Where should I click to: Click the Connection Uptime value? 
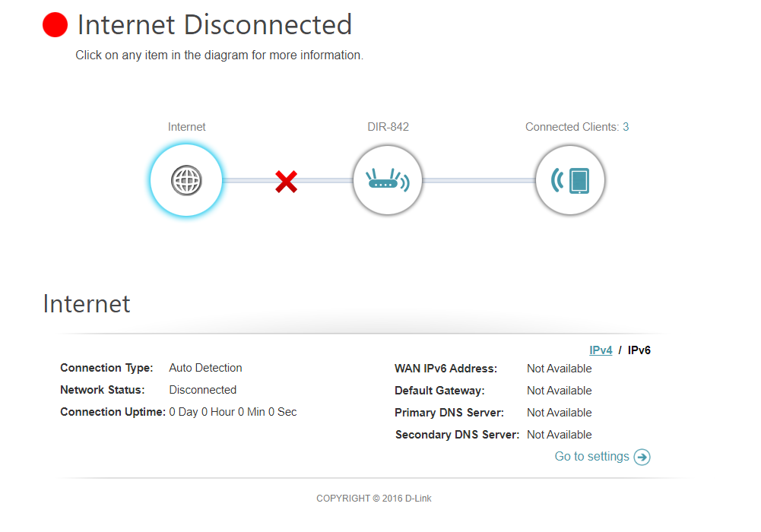(x=233, y=412)
